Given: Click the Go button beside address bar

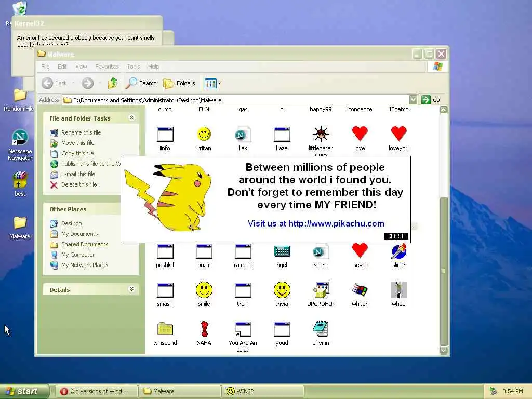Looking at the screenshot, I should pyautogui.click(x=431, y=100).
